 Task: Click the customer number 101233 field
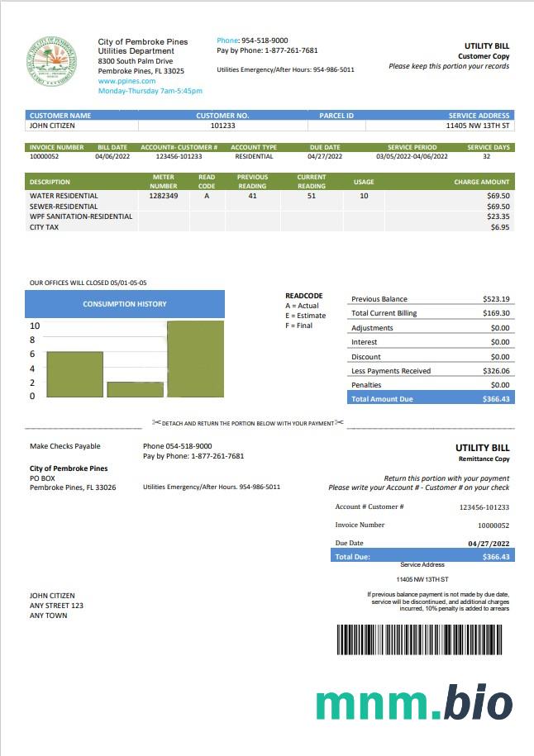tap(222, 126)
